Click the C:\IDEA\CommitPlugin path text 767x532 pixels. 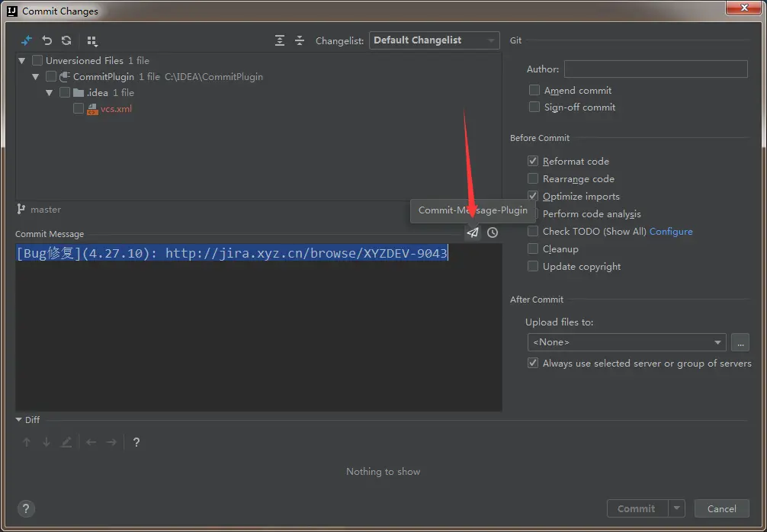213,77
